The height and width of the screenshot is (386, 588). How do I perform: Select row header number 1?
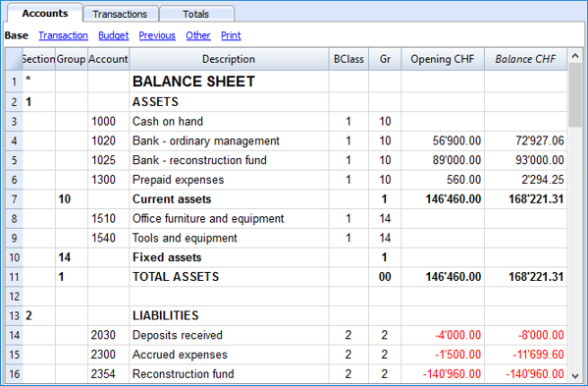[x=14, y=82]
